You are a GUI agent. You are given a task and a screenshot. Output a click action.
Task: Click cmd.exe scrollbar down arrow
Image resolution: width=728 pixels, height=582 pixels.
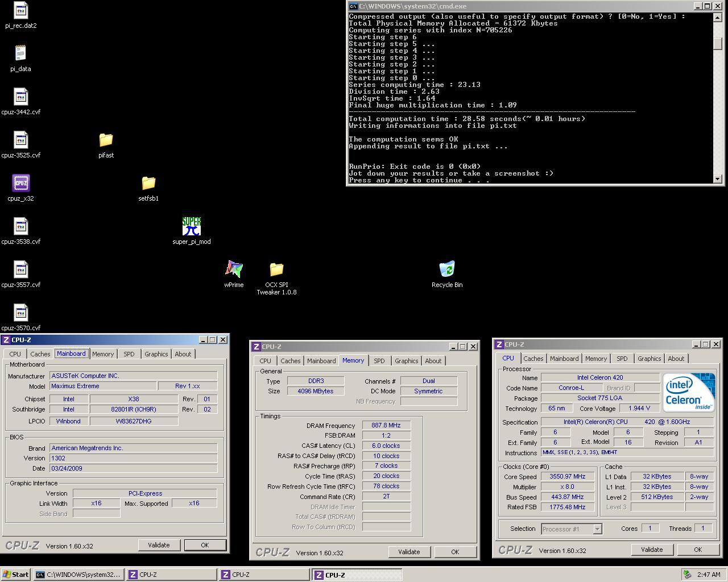pyautogui.click(x=718, y=179)
